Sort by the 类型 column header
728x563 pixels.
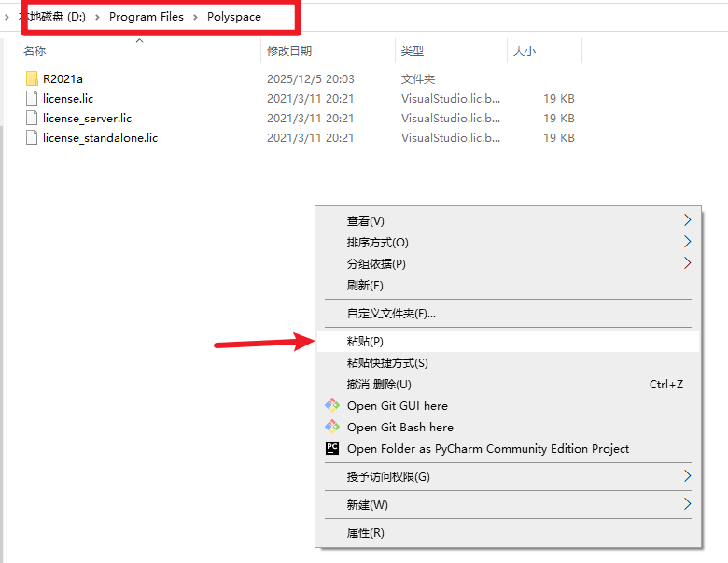pyautogui.click(x=413, y=50)
